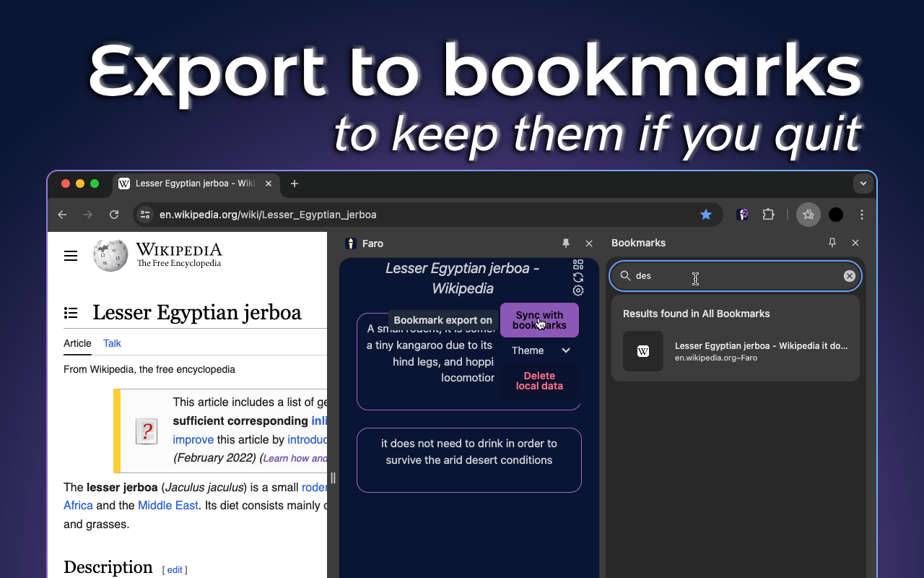Open the Extensions puzzle-piece menu

point(768,215)
